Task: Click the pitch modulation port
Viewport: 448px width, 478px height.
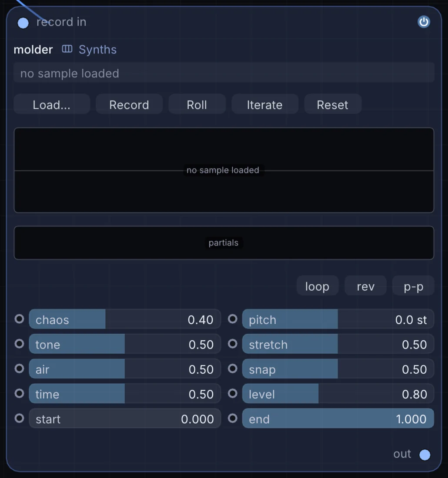Action: point(233,319)
